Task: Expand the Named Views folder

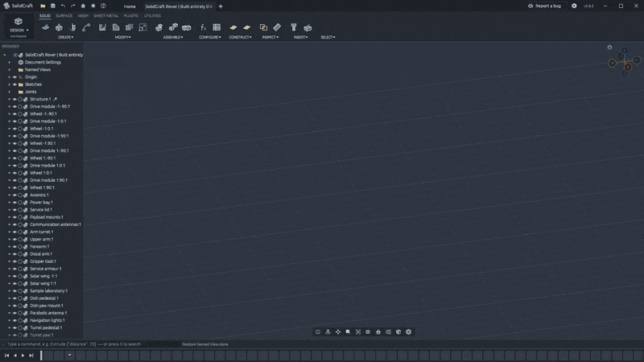Action: pyautogui.click(x=10, y=70)
